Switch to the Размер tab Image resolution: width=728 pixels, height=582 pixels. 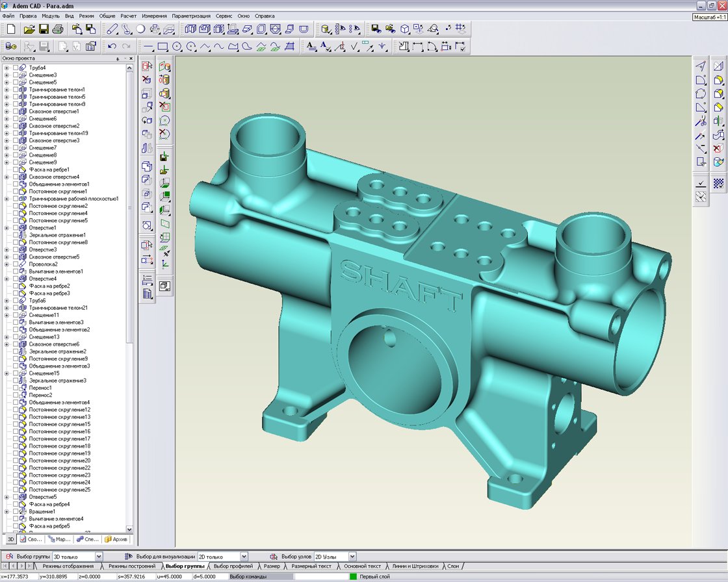pos(271,566)
